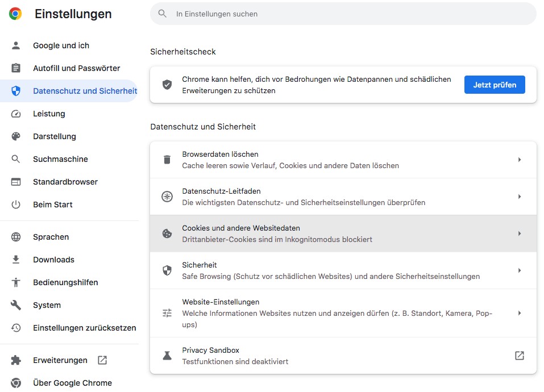Go to Darstellung settings
Viewport: 544px width, 392px height.
pyautogui.click(x=54, y=136)
